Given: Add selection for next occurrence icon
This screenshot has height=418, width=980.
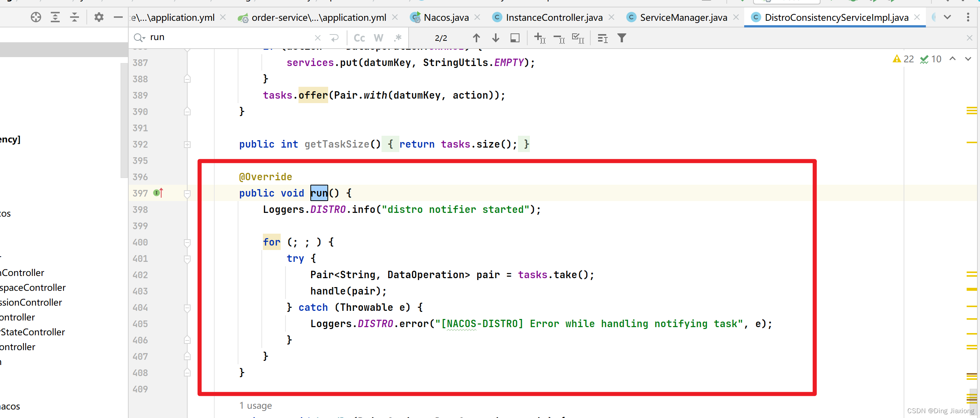Looking at the screenshot, I should tap(540, 38).
